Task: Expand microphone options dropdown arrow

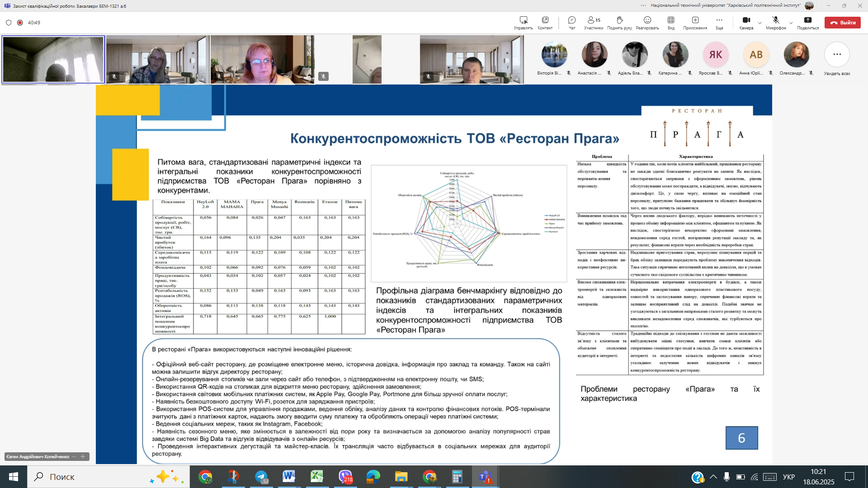Action: pos(791,23)
